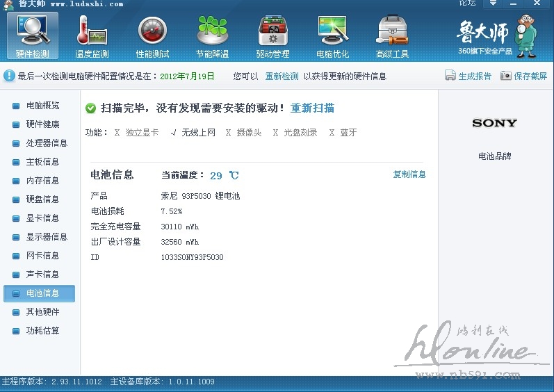554x392 pixels.
Task: Click the icon beside 显示器信息
Action: pos(16,236)
